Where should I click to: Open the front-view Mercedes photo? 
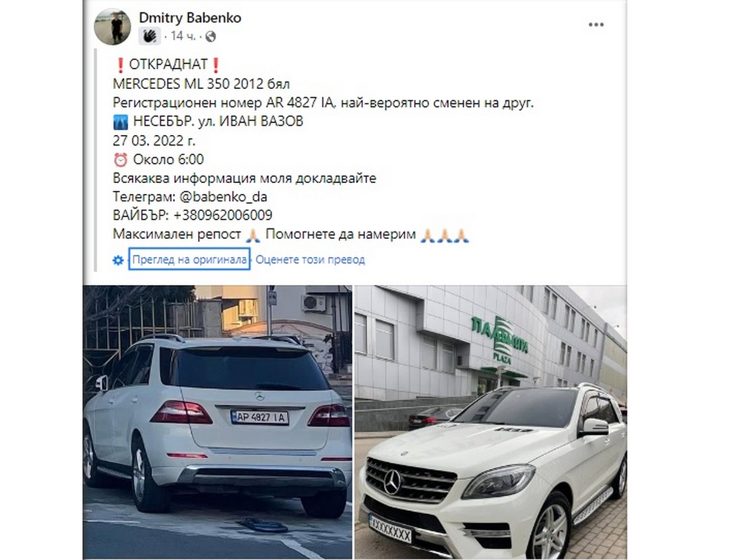click(x=491, y=422)
